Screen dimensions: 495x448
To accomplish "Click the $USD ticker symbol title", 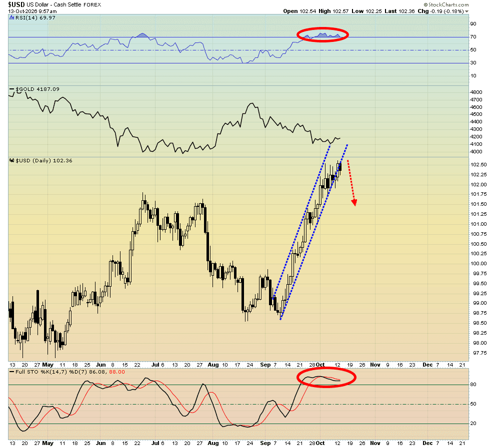I will pos(16,4).
